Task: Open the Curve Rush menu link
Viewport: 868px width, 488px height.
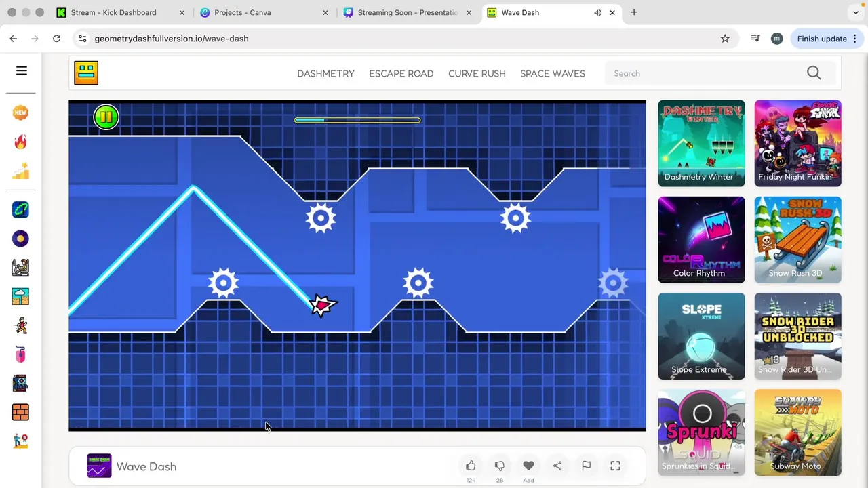Action: tap(477, 73)
